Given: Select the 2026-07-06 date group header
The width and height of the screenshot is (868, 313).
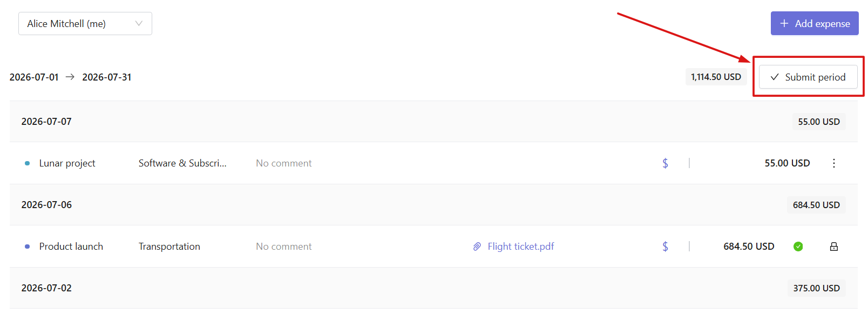Looking at the screenshot, I should coord(433,205).
